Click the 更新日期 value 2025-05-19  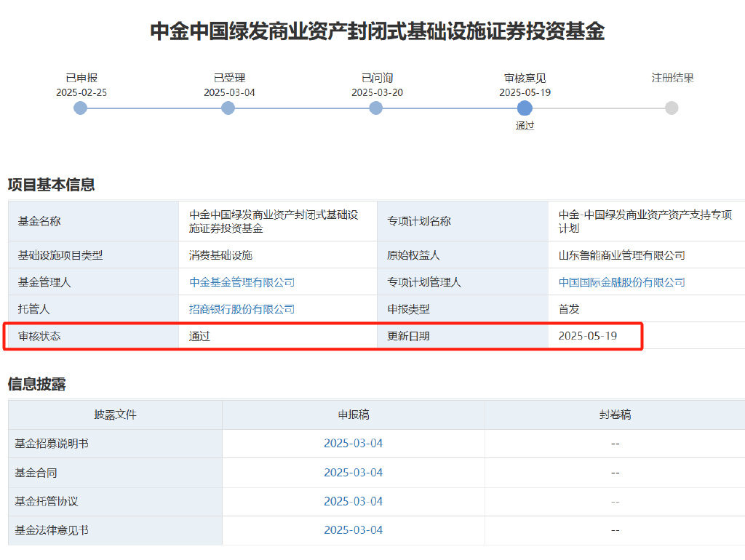(x=587, y=336)
